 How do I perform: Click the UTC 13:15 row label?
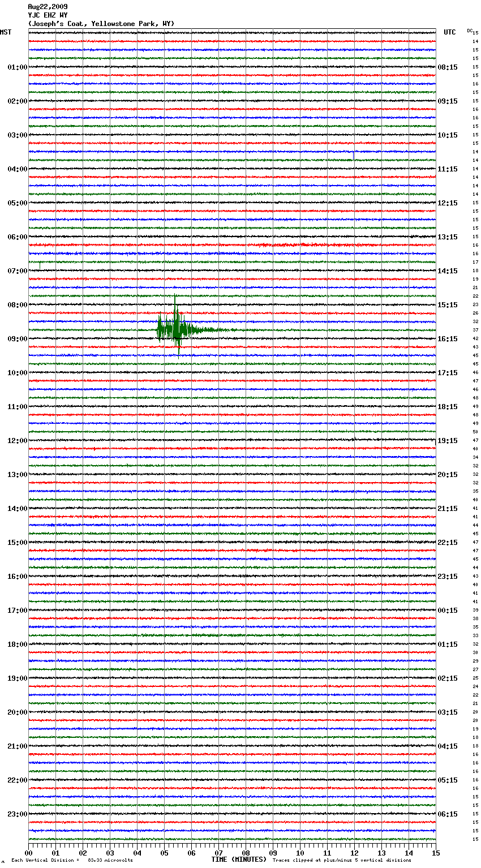(448, 237)
